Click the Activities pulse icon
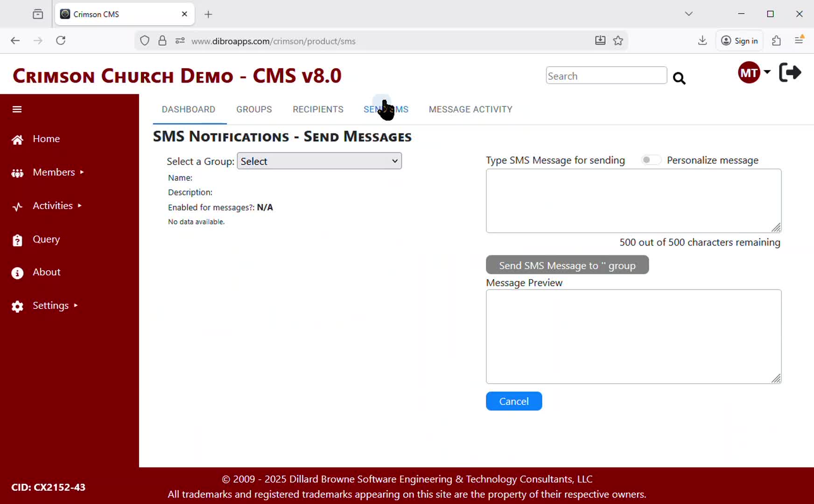Image resolution: width=814 pixels, height=504 pixels. coord(17,206)
